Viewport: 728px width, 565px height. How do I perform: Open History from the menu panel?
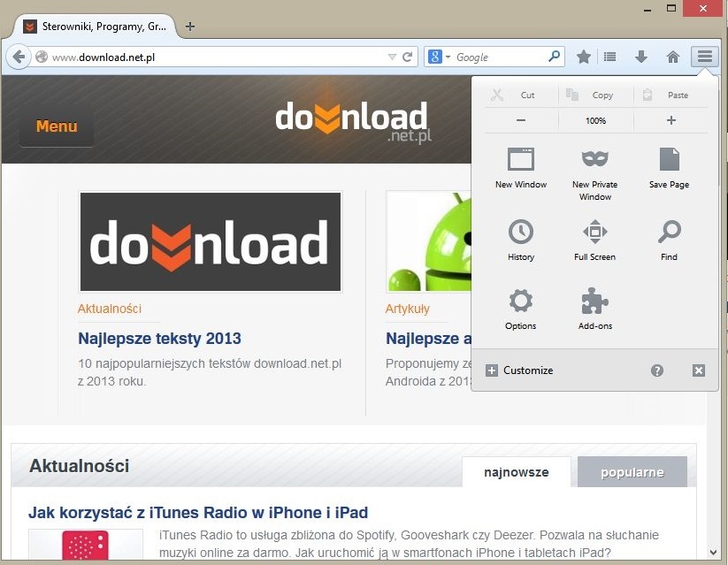[521, 241]
